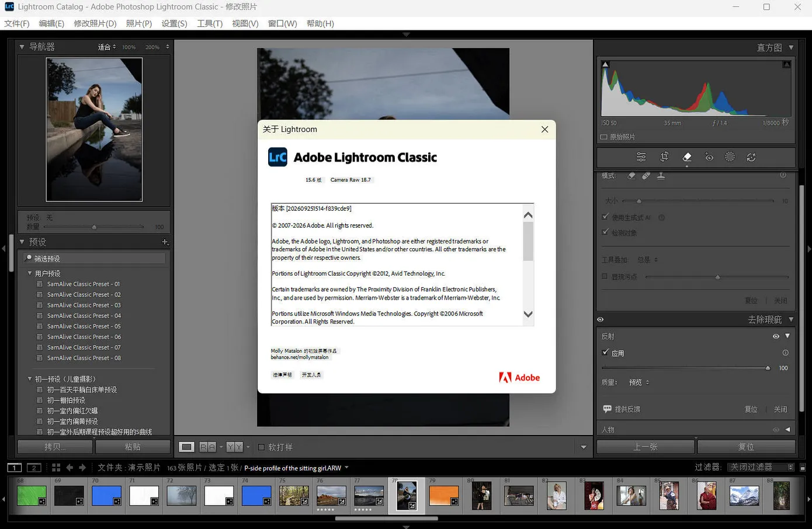812x529 pixels.
Task: Click the AI sync refresh icon in the tool strip
Action: click(x=751, y=157)
